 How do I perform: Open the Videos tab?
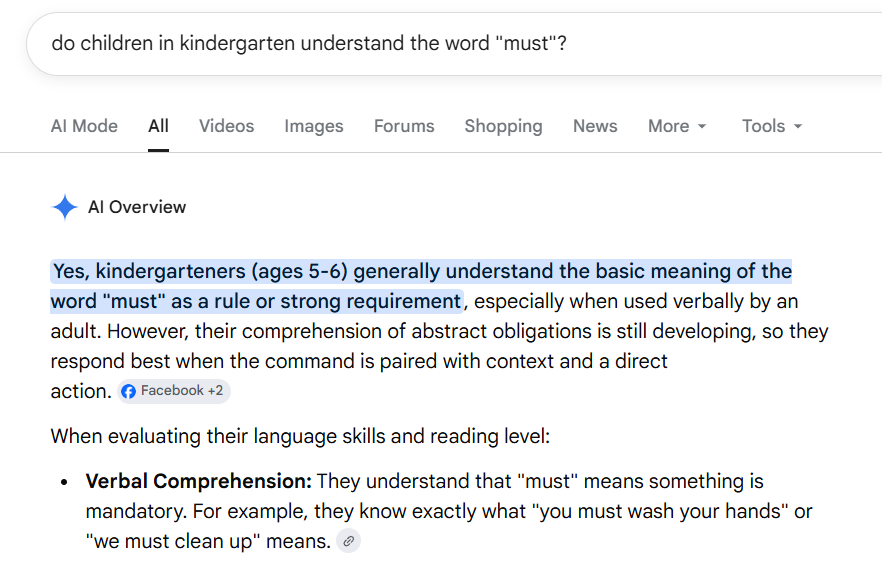tap(227, 126)
